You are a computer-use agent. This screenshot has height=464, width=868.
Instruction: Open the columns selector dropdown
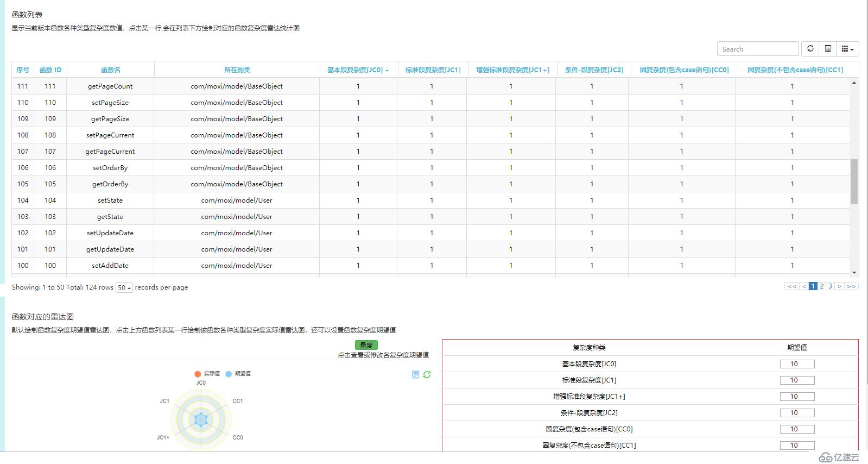pyautogui.click(x=847, y=49)
